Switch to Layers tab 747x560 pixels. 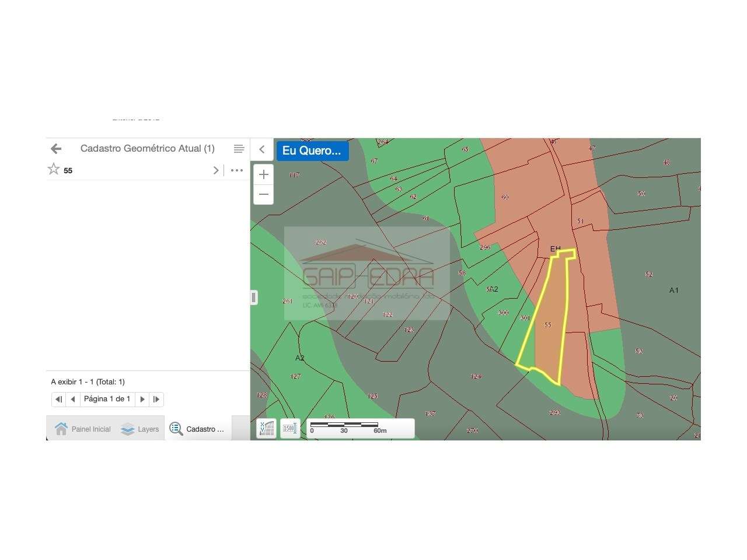(x=139, y=429)
